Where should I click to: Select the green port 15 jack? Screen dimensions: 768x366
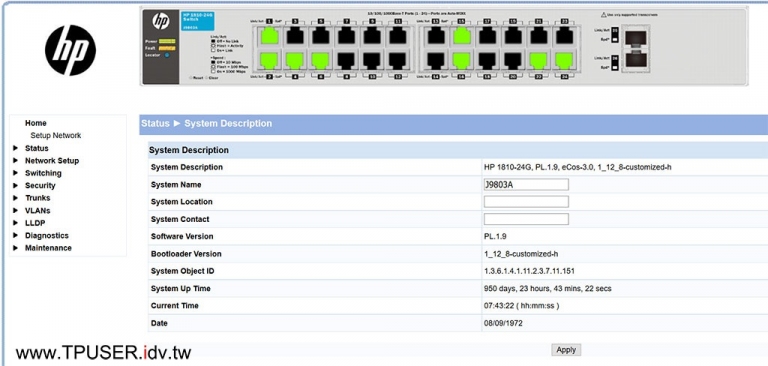pos(461,36)
